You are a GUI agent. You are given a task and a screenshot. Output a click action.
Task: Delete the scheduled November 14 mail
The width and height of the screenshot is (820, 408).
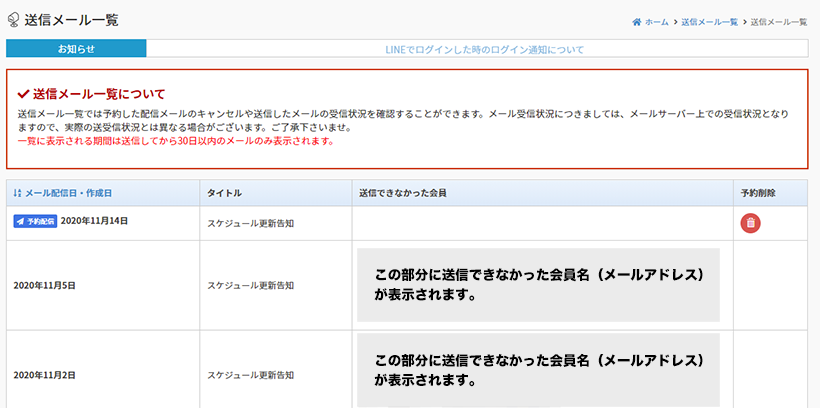pos(750,224)
